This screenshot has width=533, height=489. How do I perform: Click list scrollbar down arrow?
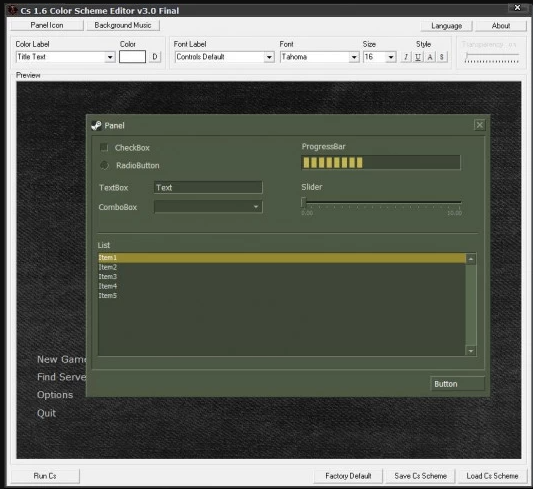point(471,351)
